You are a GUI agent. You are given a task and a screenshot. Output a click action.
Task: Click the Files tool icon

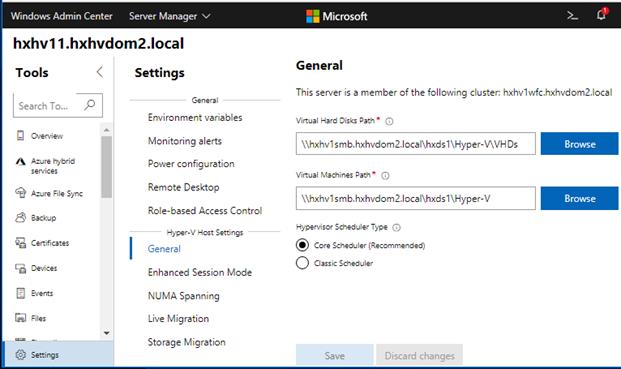point(21,318)
